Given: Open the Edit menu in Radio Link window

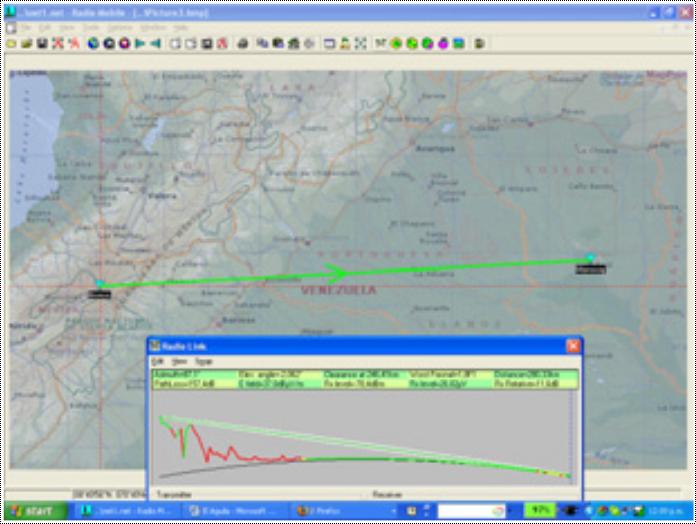Looking at the screenshot, I should (x=157, y=360).
